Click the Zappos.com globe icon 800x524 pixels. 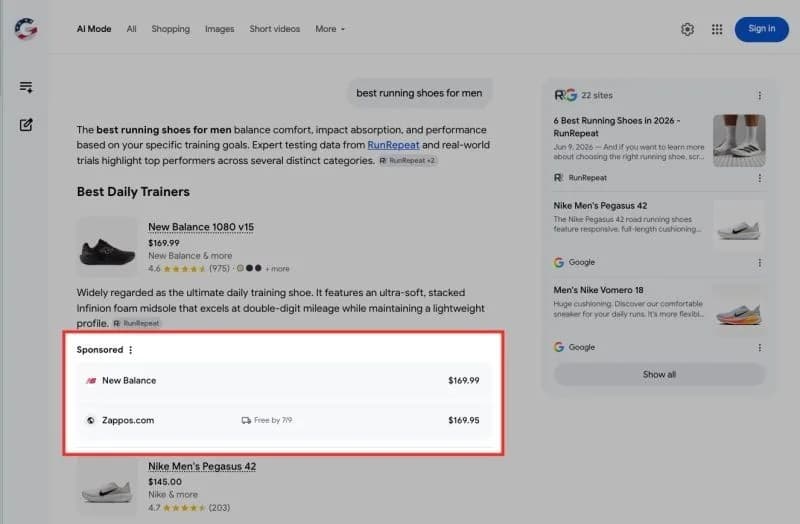(91, 420)
